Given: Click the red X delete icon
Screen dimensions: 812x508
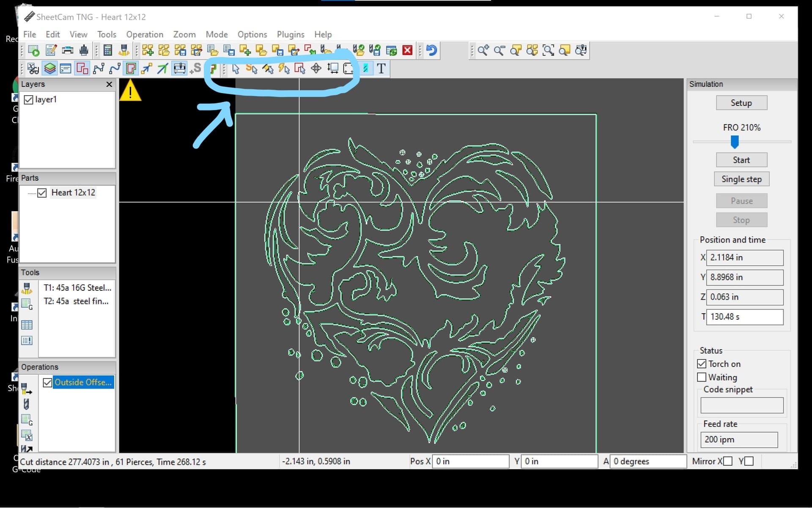Looking at the screenshot, I should click(x=407, y=50).
